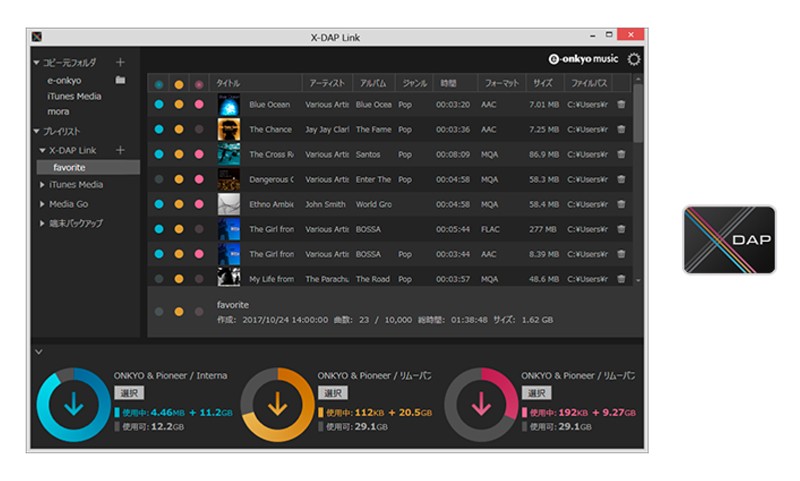Open settings gear next to onkyo music
800x481 pixels.
[x=634, y=59]
